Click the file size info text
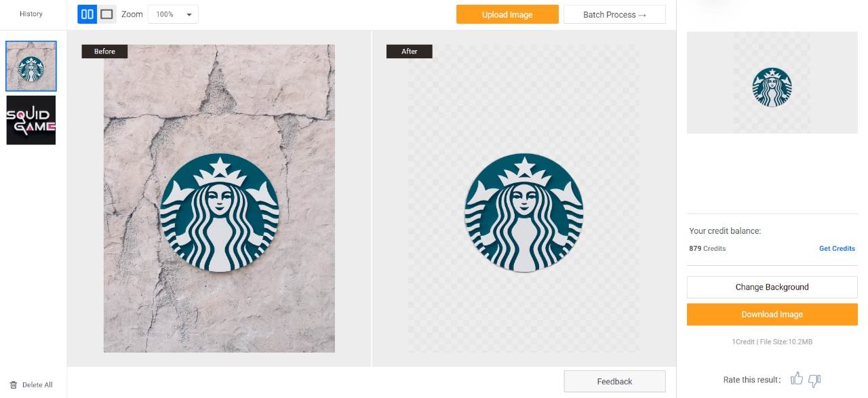This screenshot has height=398, width=868. click(x=772, y=342)
